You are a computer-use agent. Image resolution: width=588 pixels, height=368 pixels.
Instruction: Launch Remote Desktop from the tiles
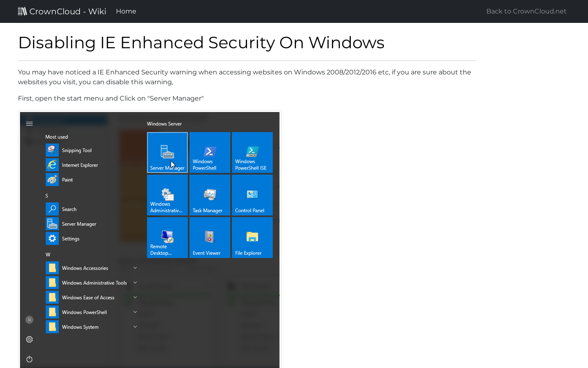tap(167, 237)
